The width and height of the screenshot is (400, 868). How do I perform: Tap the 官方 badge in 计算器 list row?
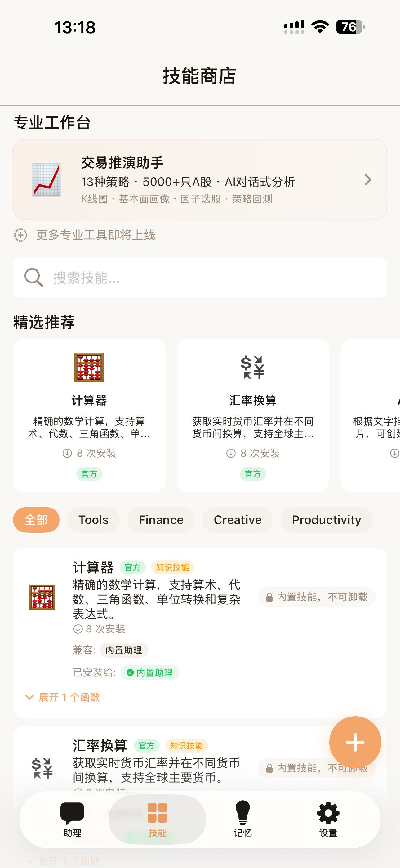[133, 567]
